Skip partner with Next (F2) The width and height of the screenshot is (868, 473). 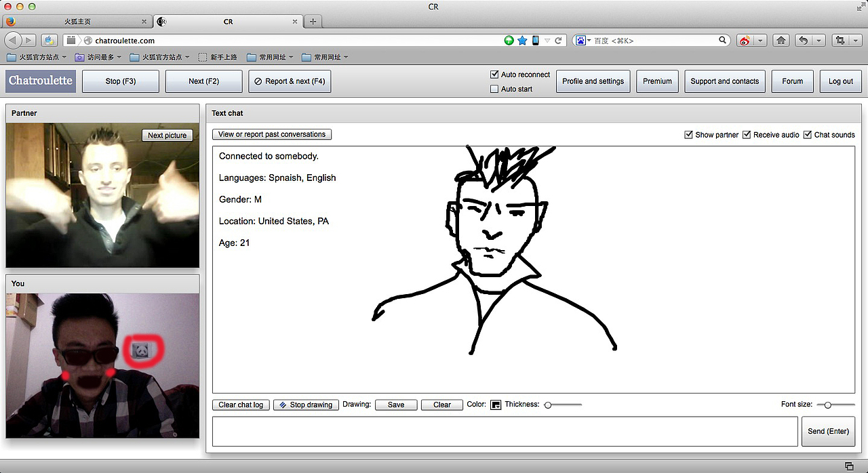tap(204, 81)
